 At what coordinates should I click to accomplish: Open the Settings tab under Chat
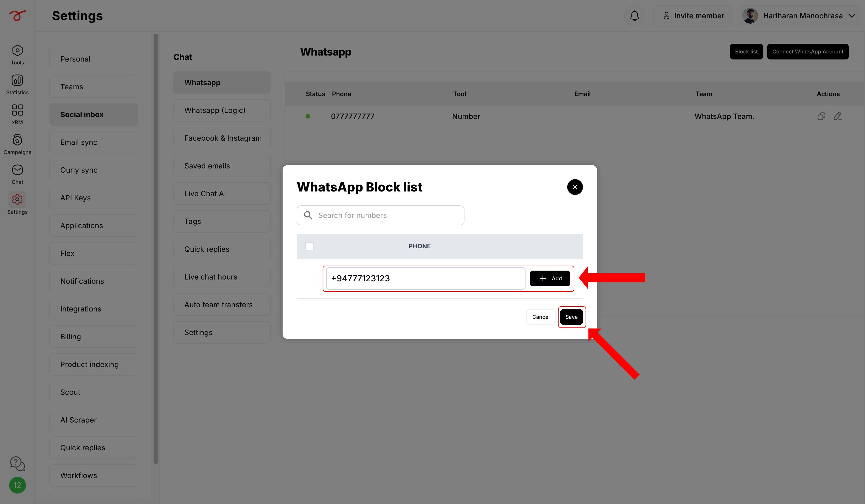222,333
